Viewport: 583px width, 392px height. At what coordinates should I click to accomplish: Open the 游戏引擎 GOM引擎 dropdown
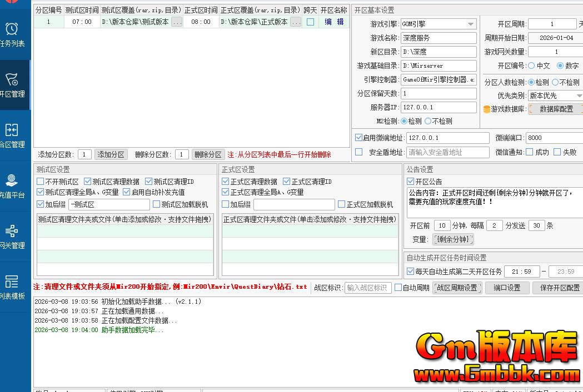click(x=470, y=24)
